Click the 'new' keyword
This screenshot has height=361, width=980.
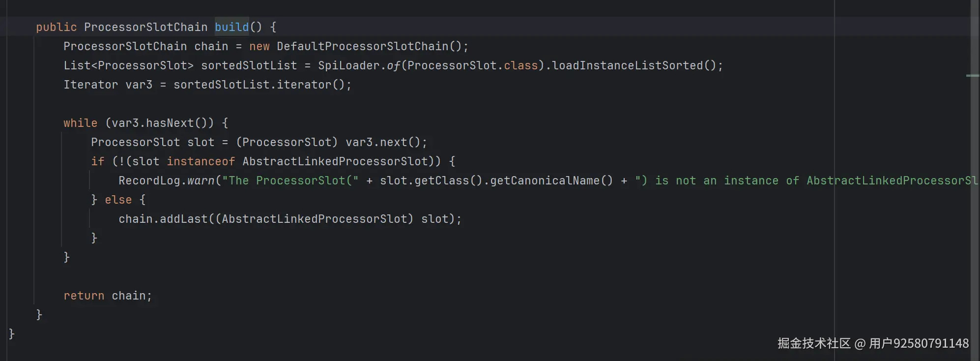click(259, 46)
